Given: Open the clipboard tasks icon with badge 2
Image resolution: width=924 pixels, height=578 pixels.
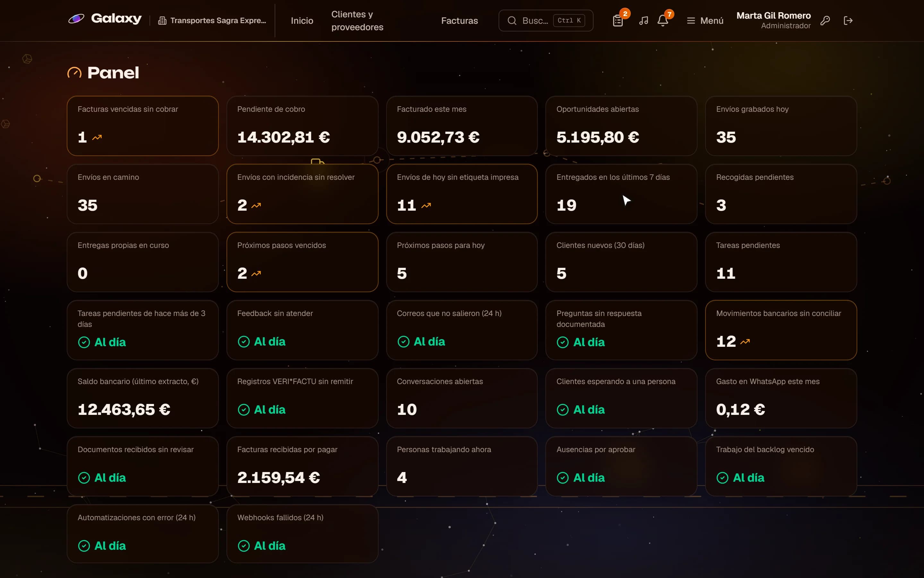Looking at the screenshot, I should [x=618, y=21].
